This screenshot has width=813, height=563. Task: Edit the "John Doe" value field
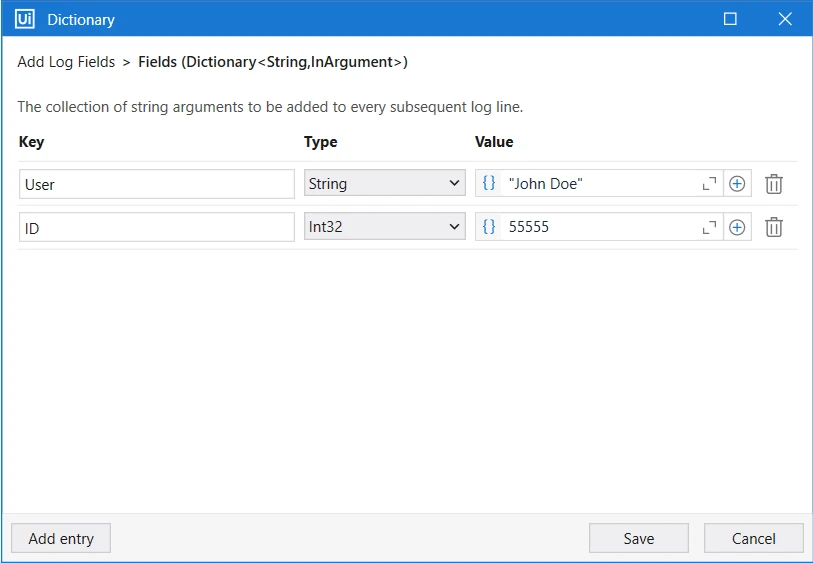(x=601, y=184)
